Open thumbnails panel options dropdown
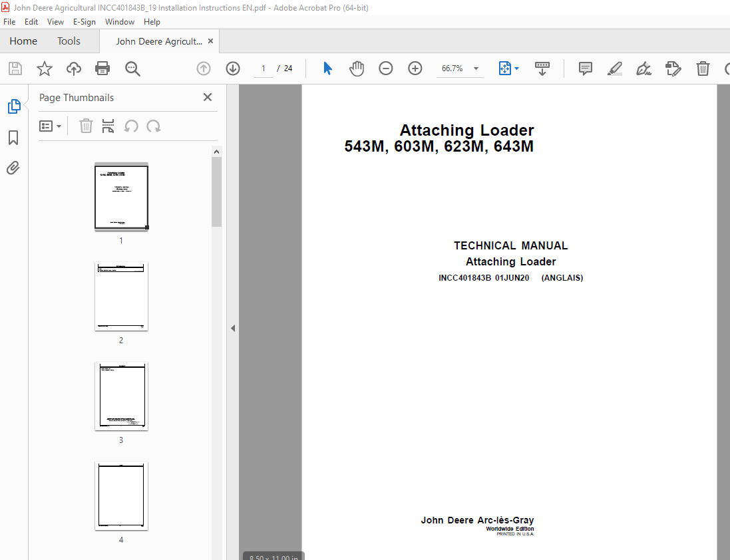 [x=51, y=126]
